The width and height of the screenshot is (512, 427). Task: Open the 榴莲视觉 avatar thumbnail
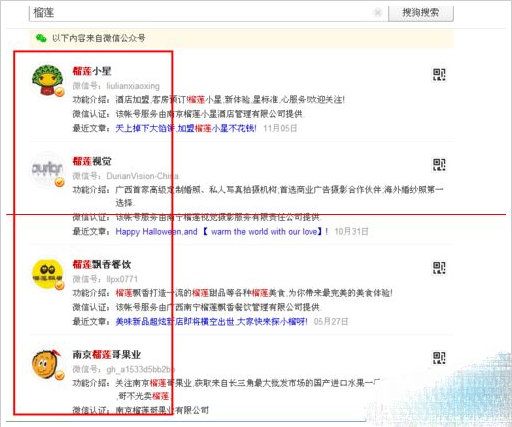click(x=48, y=170)
